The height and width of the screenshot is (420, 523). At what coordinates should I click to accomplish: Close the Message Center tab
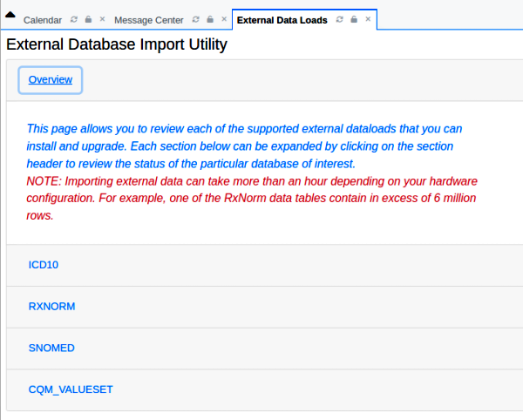click(x=222, y=19)
